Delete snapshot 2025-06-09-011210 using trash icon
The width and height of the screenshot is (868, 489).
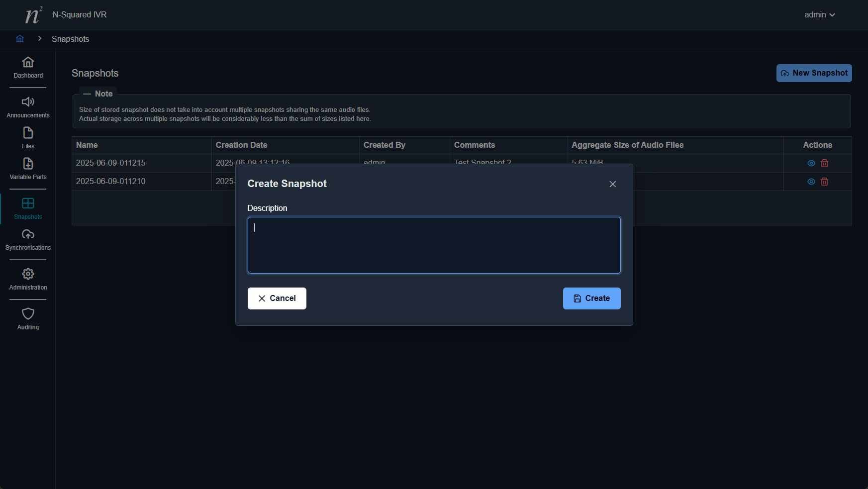824,182
